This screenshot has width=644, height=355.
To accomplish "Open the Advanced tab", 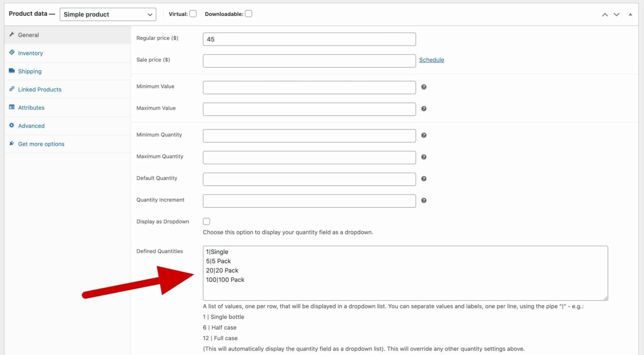I will click(67, 126).
